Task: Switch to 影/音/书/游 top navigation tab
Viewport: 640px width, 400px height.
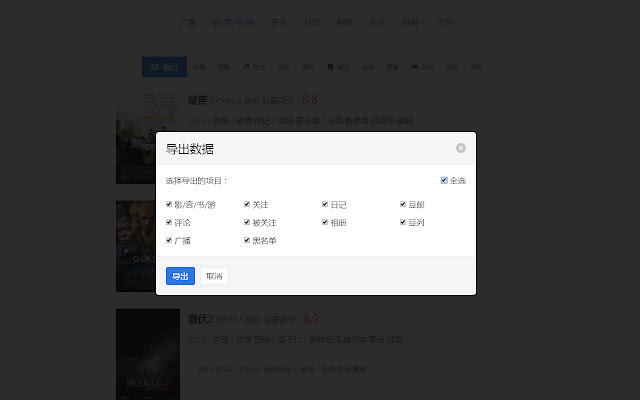Action: click(x=233, y=22)
